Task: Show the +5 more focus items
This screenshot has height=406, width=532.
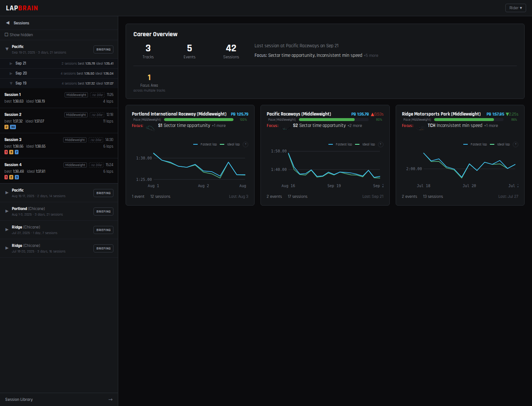Action: 371,56
